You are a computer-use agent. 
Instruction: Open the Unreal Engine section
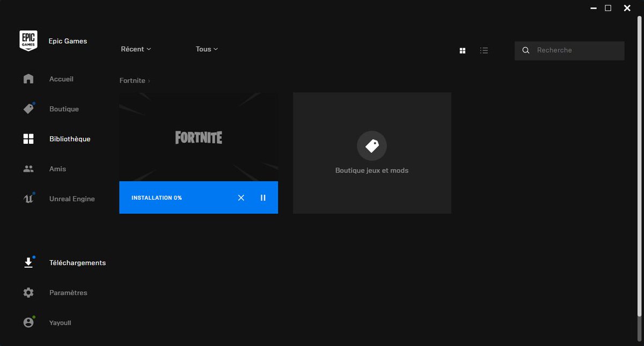[72, 199]
